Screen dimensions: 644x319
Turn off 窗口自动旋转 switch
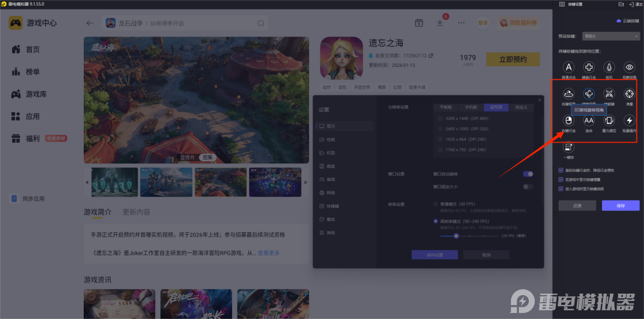point(528,174)
